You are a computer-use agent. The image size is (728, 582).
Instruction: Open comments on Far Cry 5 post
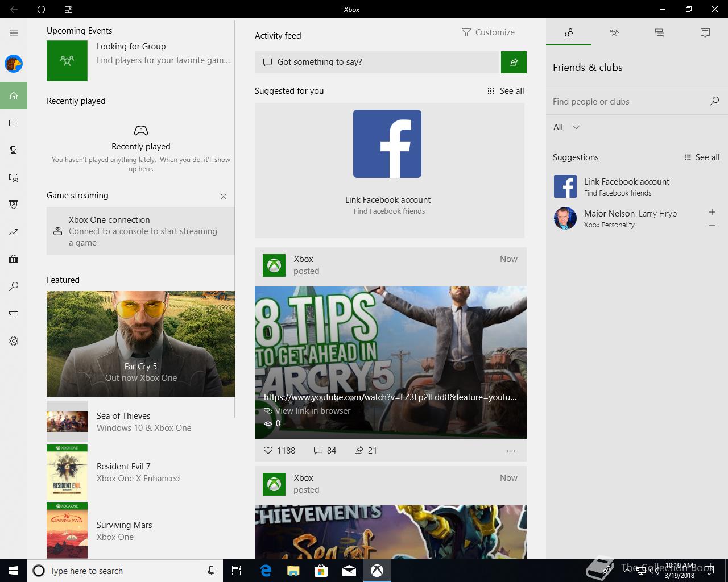pos(325,450)
